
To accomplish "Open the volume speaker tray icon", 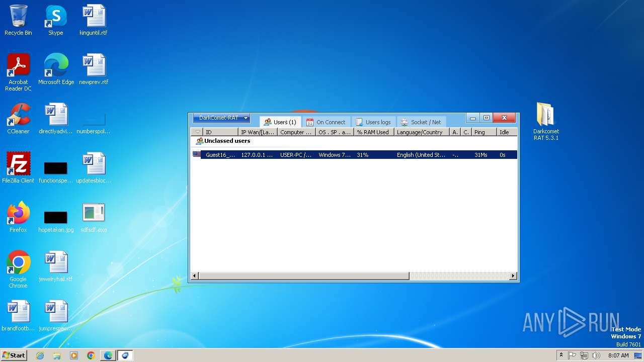I will coord(596,355).
